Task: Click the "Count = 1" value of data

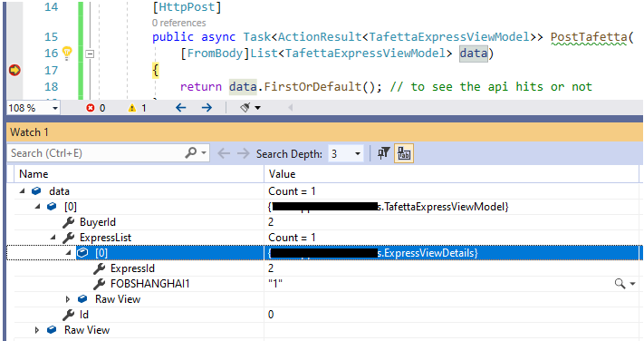Action: click(292, 191)
